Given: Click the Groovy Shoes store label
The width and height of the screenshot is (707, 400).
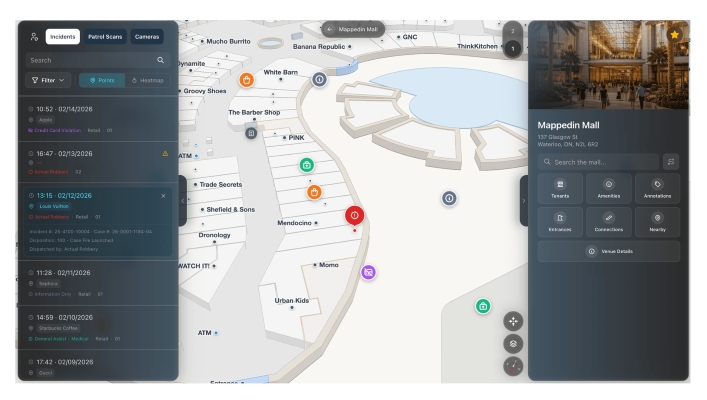Looking at the screenshot, I should (205, 91).
